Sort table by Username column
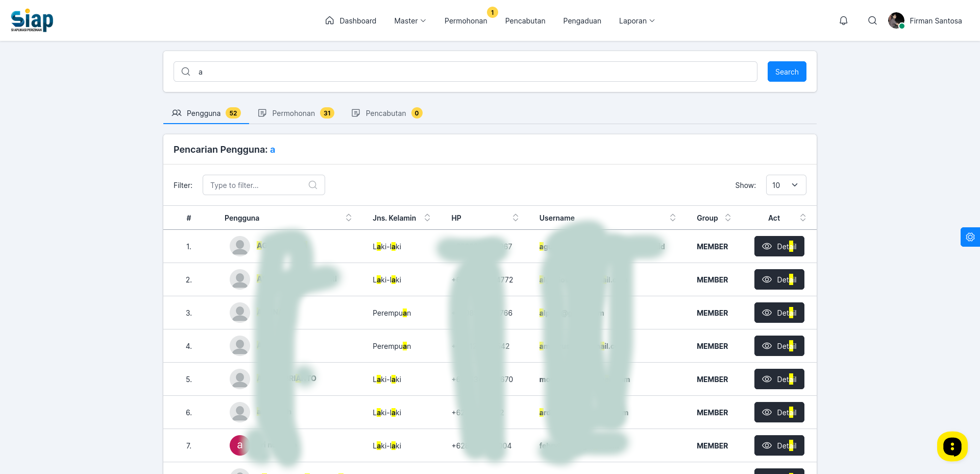This screenshot has width=980, height=474. click(x=673, y=218)
